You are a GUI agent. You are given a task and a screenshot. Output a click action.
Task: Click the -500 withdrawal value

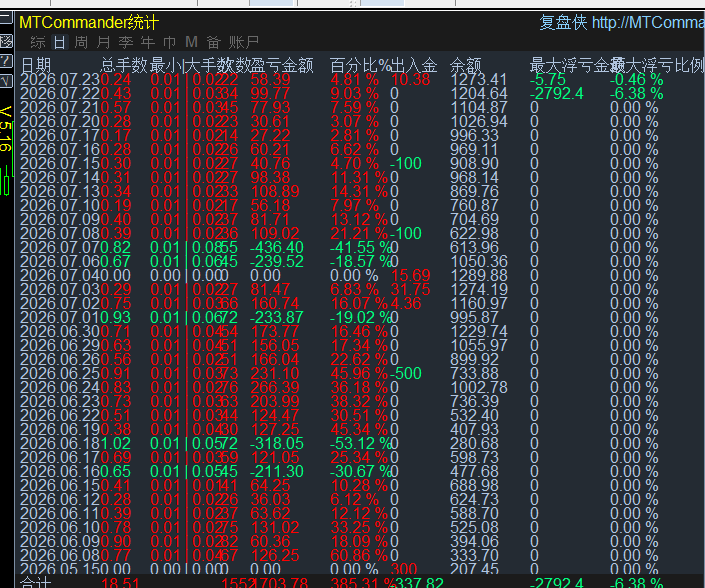tap(406, 373)
